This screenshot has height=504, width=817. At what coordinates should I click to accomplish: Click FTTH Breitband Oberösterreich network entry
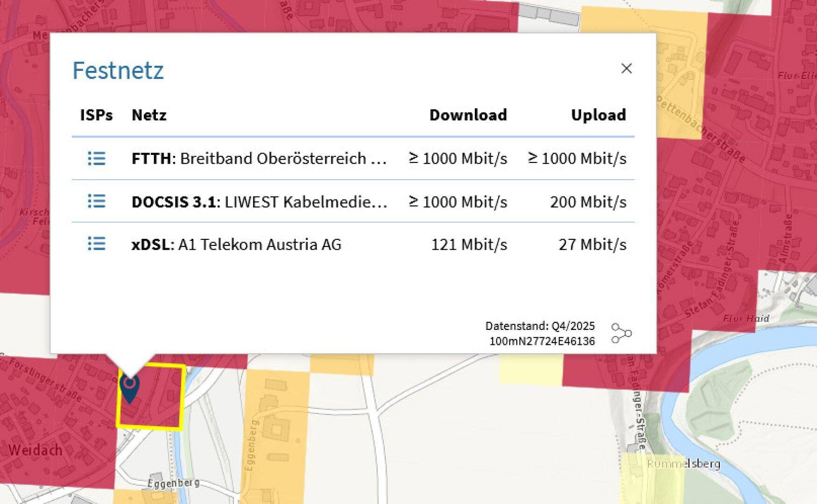coord(259,159)
